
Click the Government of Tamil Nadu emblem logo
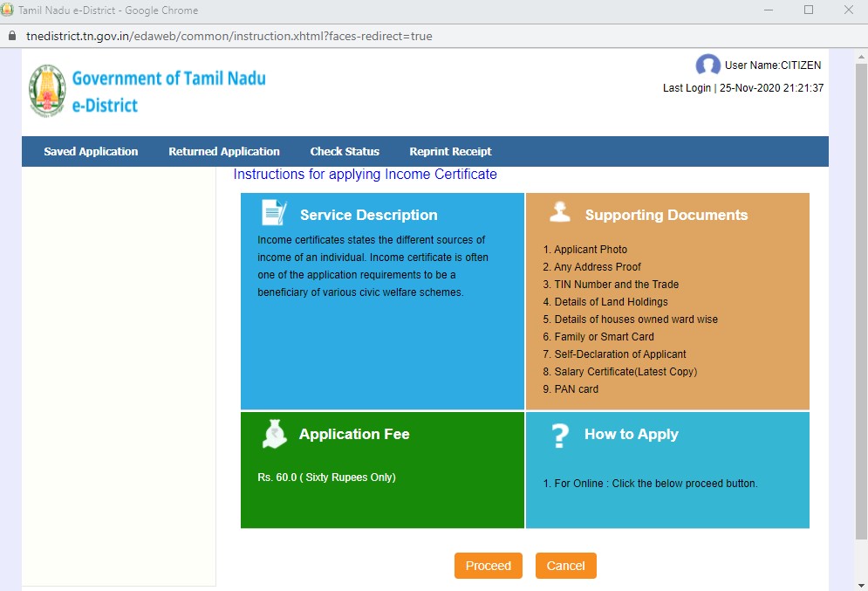coord(45,90)
